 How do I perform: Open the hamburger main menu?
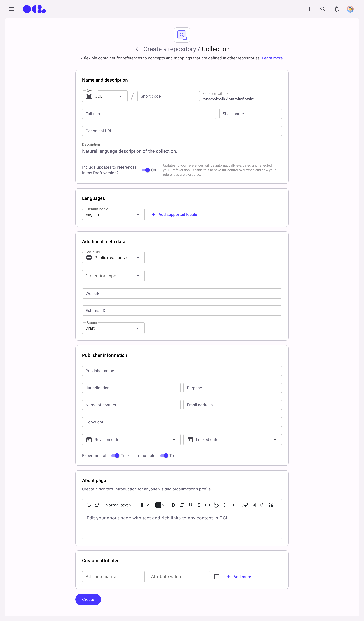pos(11,9)
